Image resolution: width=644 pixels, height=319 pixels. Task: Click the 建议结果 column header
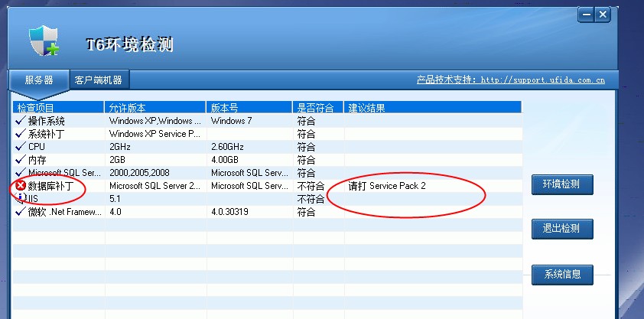tap(433, 108)
